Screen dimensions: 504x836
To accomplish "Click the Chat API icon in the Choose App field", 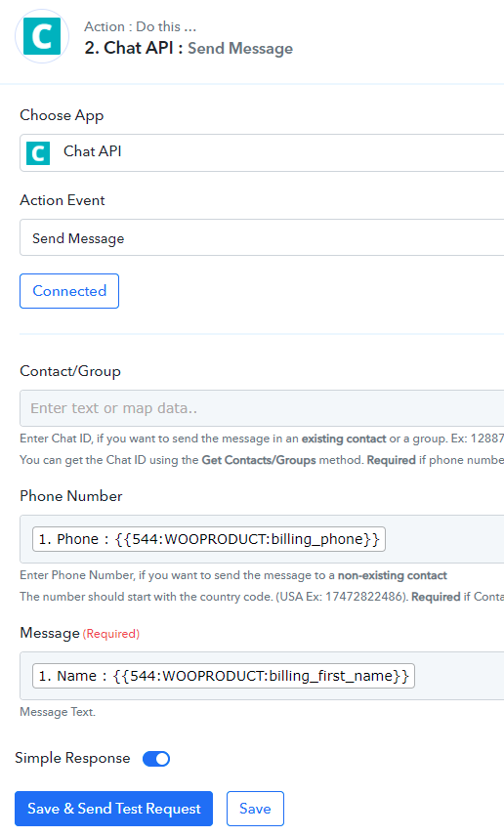I will [38, 153].
